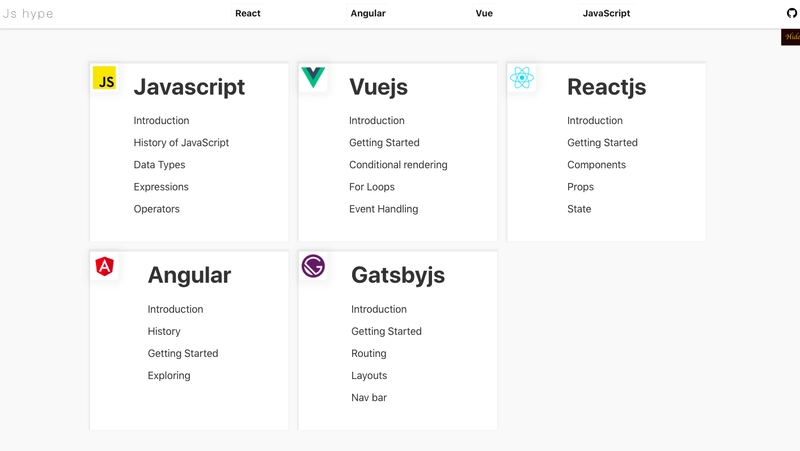
Task: Click the red Angular shield icon
Action: pos(105,266)
